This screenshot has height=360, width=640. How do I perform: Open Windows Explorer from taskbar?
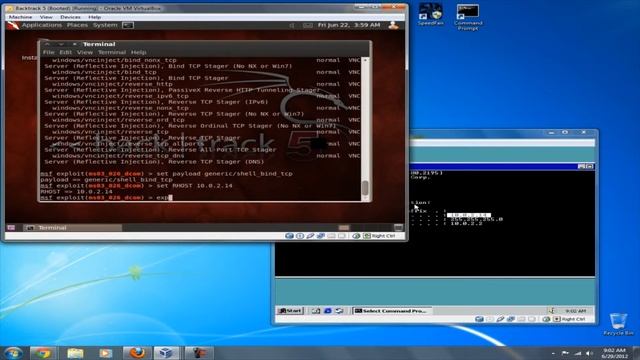point(75,353)
